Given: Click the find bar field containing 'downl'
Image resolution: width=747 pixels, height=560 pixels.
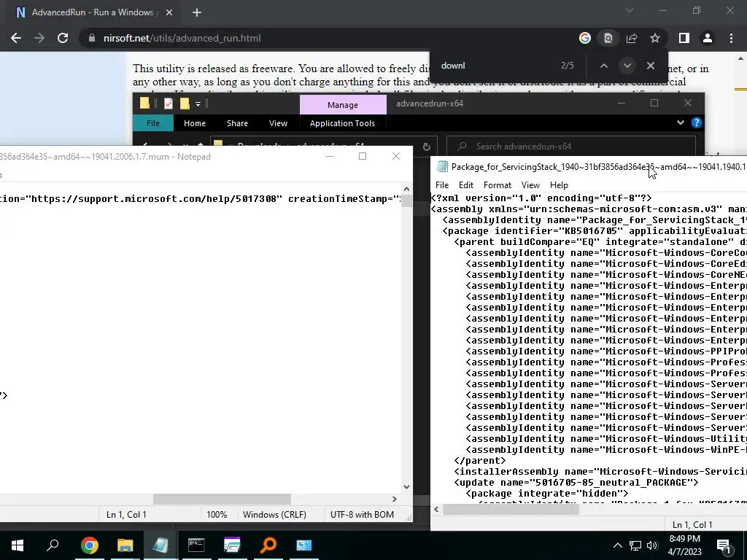Looking at the screenshot, I should tap(495, 66).
